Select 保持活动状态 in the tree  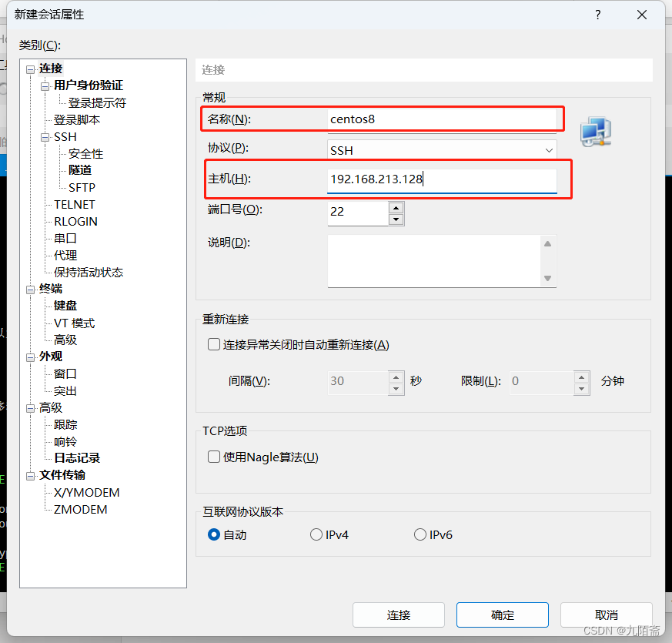pyautogui.click(x=89, y=272)
